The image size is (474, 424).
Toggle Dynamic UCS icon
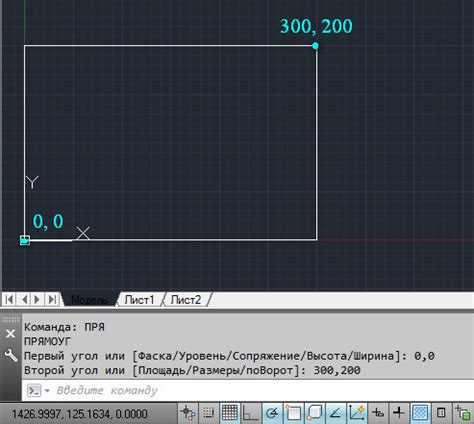pyautogui.click(x=357, y=413)
